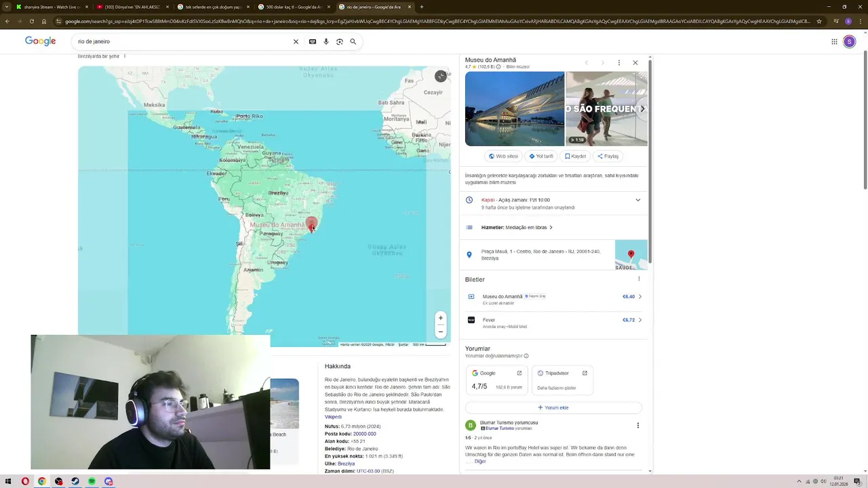This screenshot has width=868, height=488.
Task: Open postal code 20000-000 link
Action: (364, 434)
